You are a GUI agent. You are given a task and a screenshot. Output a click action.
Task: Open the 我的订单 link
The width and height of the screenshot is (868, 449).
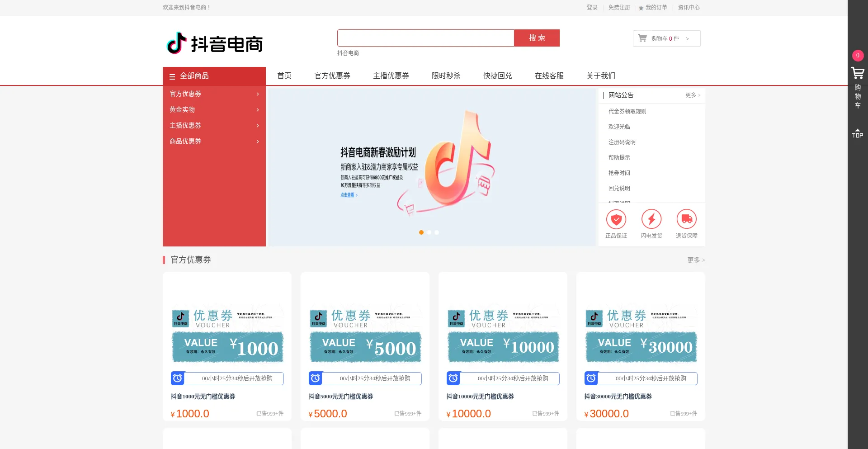[656, 8]
